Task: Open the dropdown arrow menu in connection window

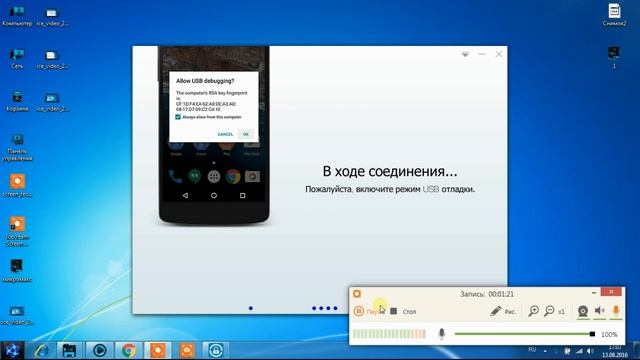Action: point(465,54)
